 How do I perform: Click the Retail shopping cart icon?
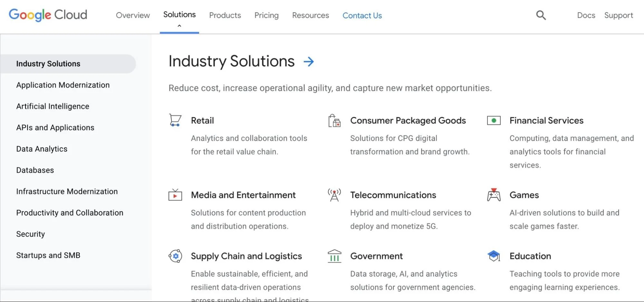pyautogui.click(x=175, y=120)
